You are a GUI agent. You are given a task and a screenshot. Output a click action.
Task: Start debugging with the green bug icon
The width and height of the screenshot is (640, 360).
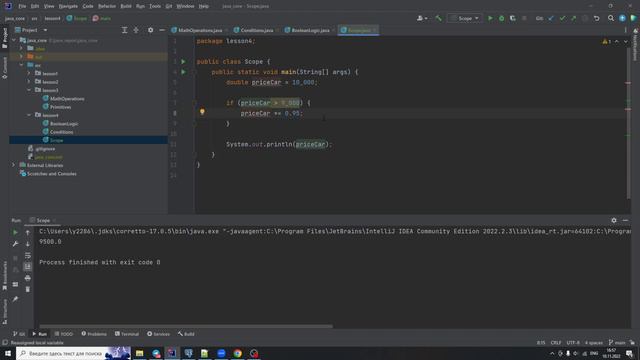[x=502, y=18]
